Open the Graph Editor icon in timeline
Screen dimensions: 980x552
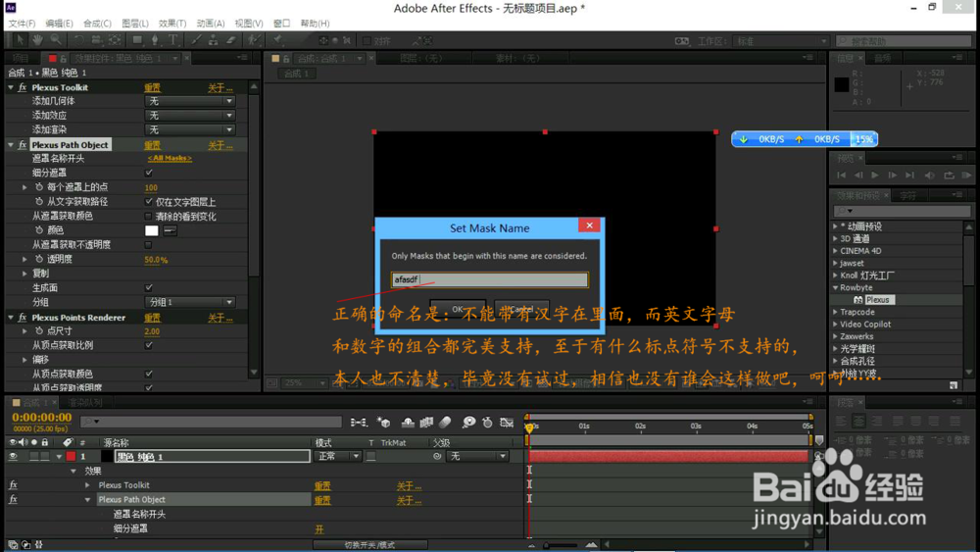tap(507, 423)
